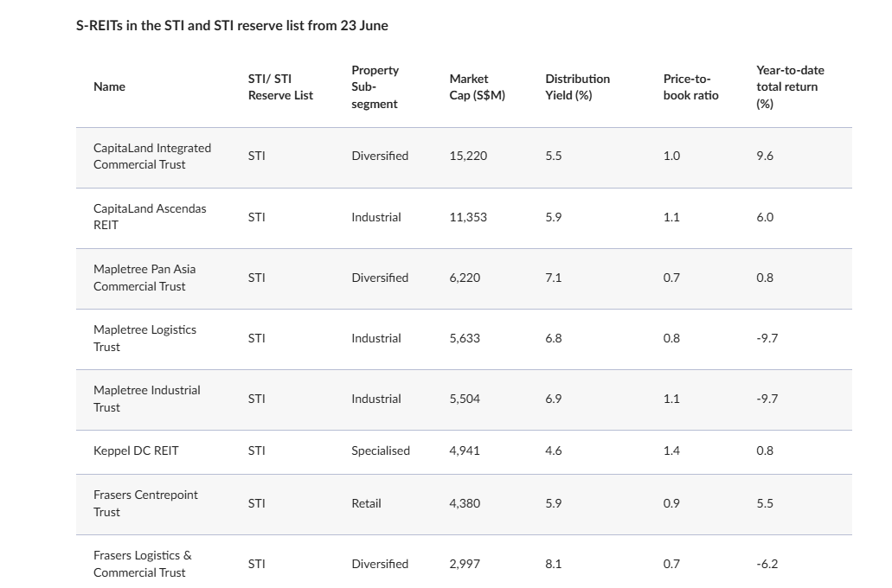Select the CapitaLand Ascendas REIT name
The width and height of the screenshot is (892, 588).
[x=150, y=217]
